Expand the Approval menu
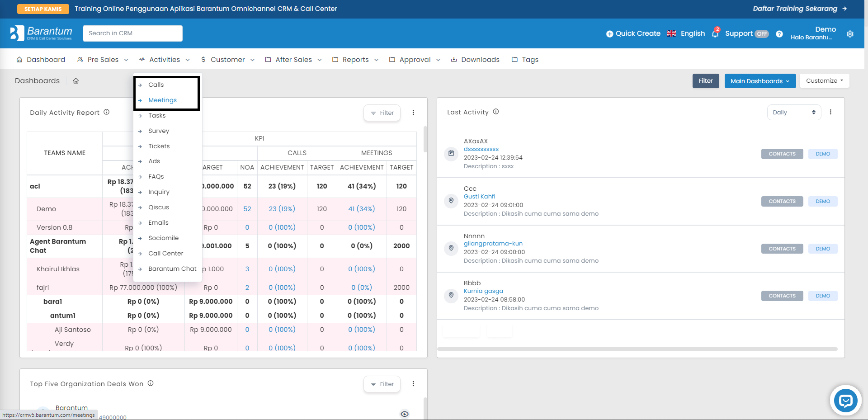This screenshot has height=420, width=868. tap(415, 60)
